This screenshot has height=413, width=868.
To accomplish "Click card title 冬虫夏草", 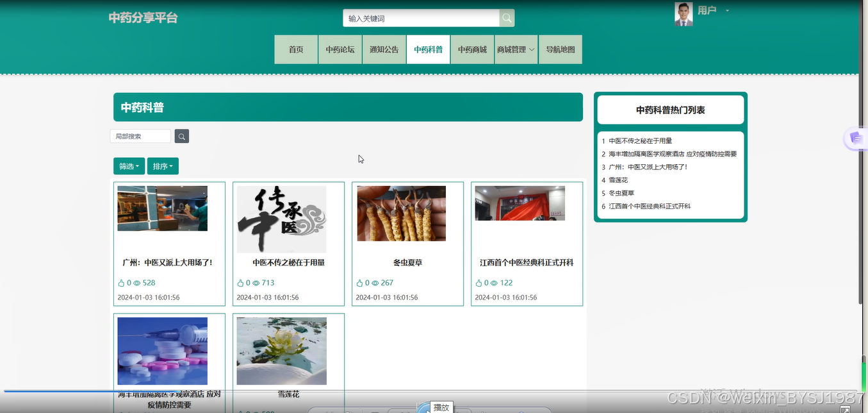I will point(407,262).
